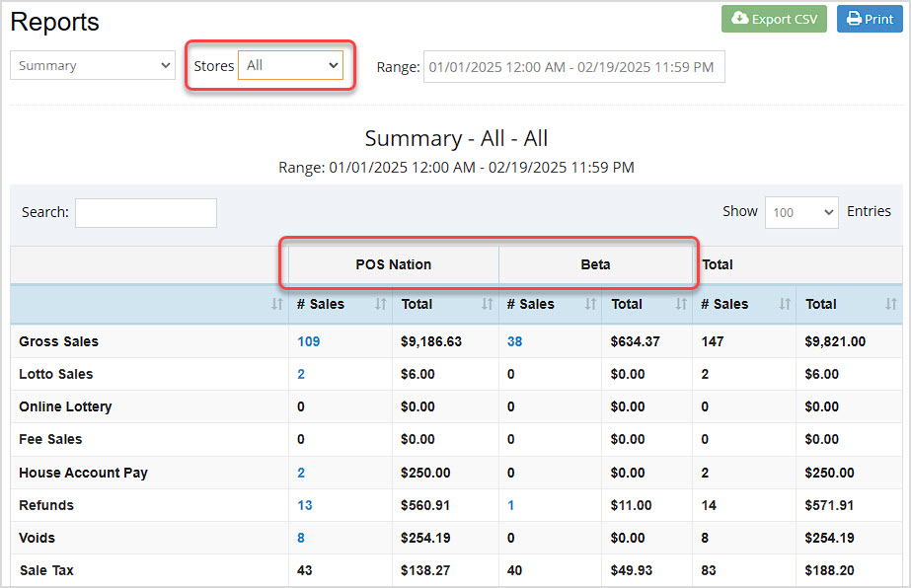The image size is (911, 588).
Task: Click the Export CSV button
Action: point(774,19)
